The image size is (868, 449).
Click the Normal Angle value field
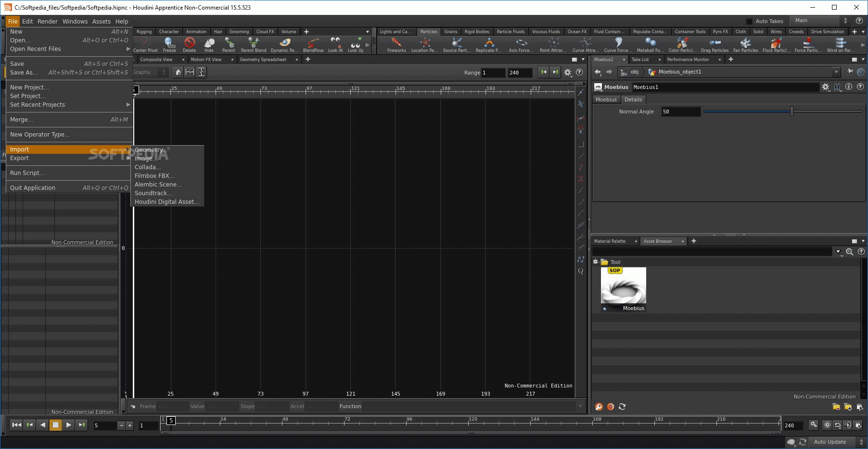point(680,112)
